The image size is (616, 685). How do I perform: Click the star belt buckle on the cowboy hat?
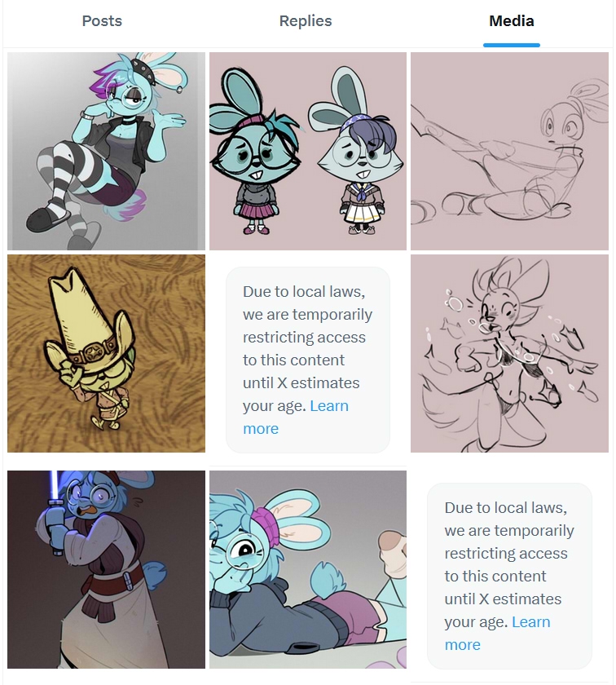point(93,351)
